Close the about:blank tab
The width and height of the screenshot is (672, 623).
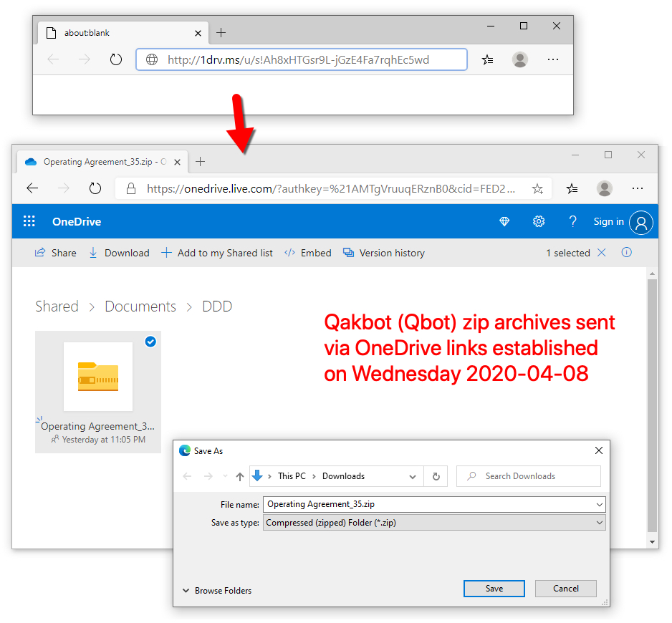198,33
